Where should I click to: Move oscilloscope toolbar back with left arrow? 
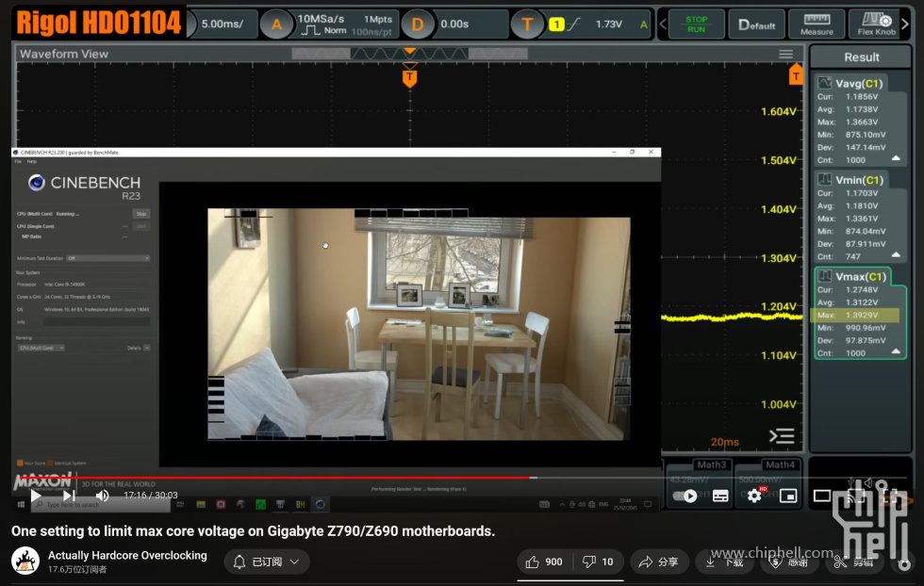click(x=663, y=24)
